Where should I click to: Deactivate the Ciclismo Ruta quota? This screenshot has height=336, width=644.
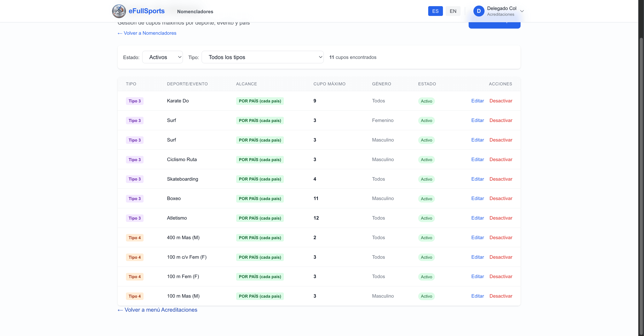click(x=501, y=159)
